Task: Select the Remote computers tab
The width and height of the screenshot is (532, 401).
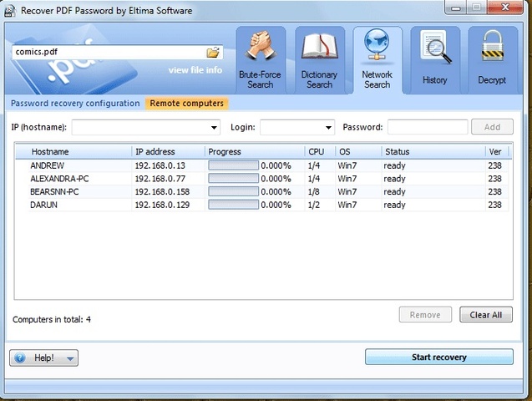Action: coord(186,103)
